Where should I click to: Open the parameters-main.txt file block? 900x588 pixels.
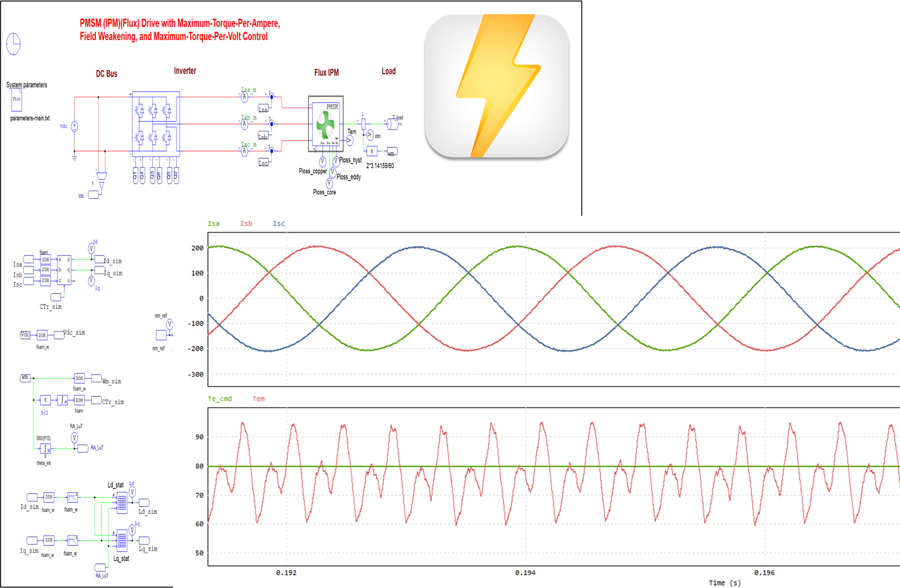(x=17, y=99)
